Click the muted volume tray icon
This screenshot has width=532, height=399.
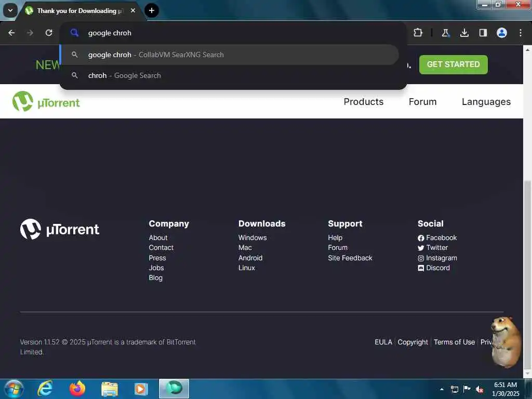pos(480,389)
